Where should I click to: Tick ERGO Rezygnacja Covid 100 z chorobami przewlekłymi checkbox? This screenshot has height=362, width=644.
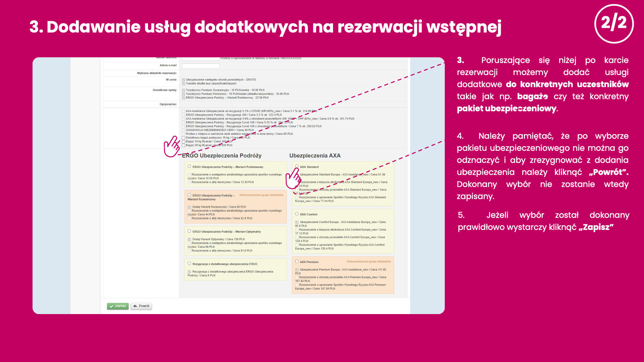tap(183, 126)
